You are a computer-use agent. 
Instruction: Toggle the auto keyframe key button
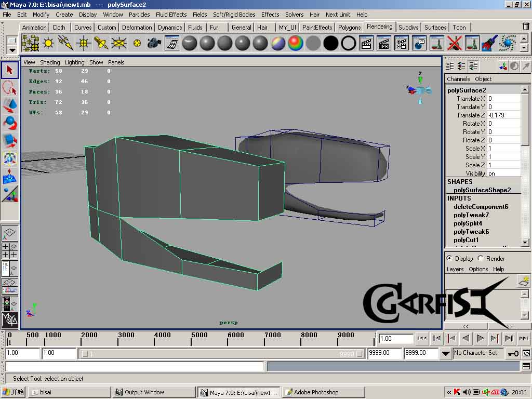pos(513,353)
